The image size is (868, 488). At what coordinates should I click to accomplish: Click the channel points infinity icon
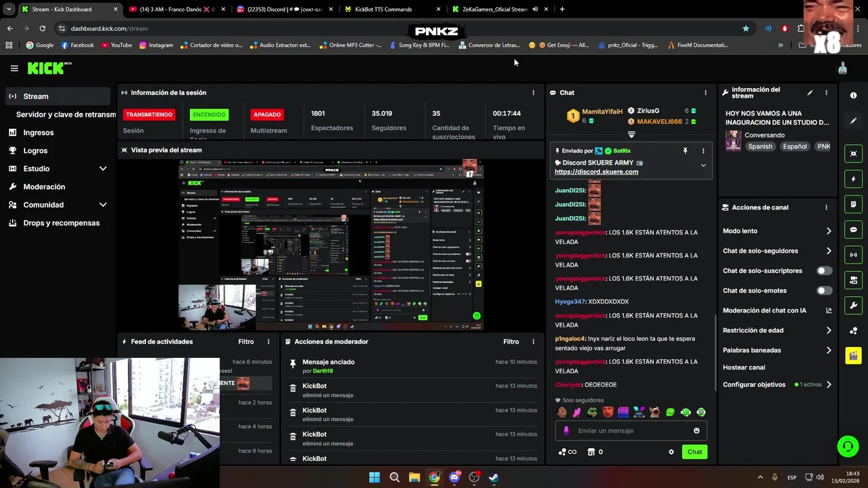click(567, 452)
